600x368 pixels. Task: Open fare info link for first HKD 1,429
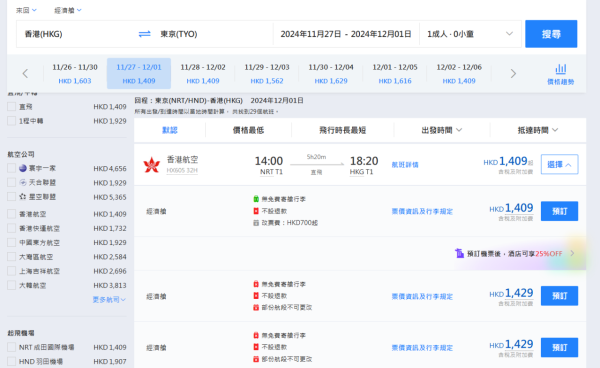click(x=422, y=296)
